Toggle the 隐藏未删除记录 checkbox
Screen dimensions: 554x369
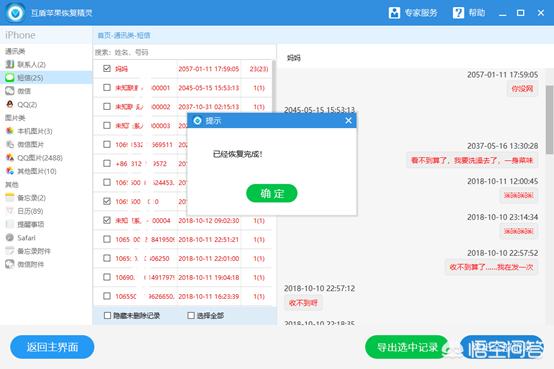pyautogui.click(x=107, y=315)
